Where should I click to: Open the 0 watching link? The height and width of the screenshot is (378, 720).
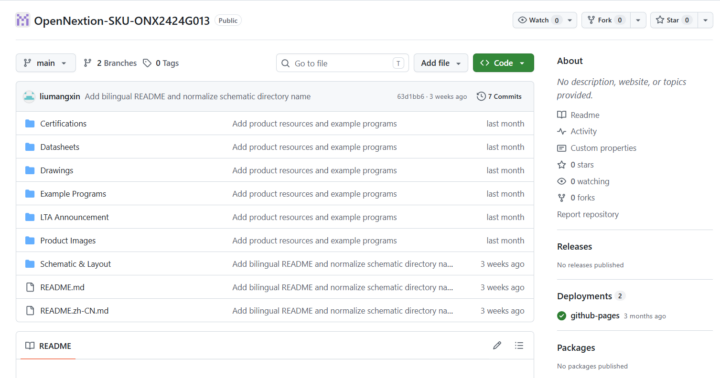point(590,181)
